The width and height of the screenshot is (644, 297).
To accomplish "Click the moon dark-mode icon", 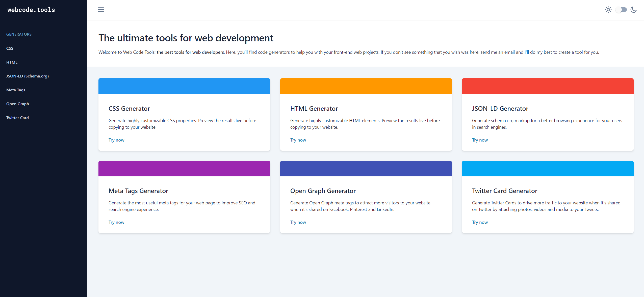I will [633, 10].
